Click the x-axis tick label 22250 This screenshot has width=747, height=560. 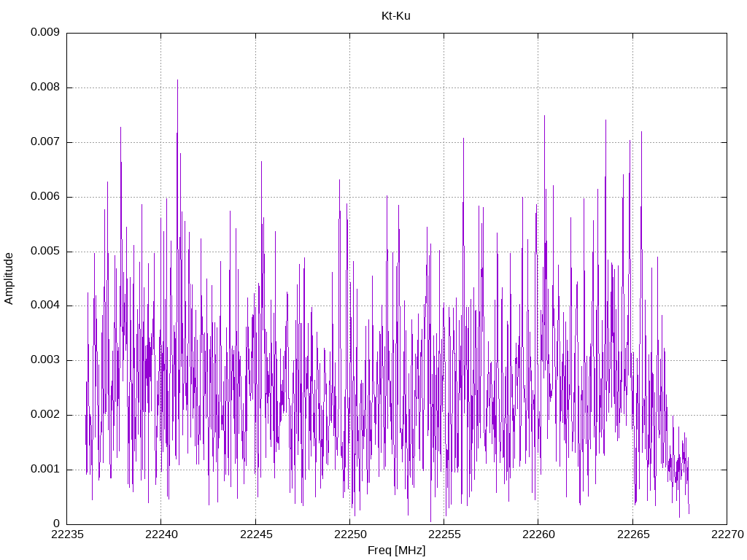pyautogui.click(x=350, y=534)
